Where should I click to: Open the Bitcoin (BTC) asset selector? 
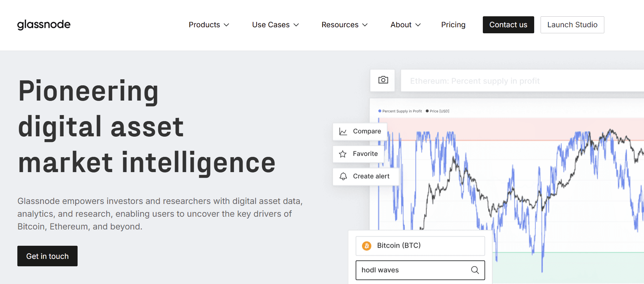coord(420,246)
